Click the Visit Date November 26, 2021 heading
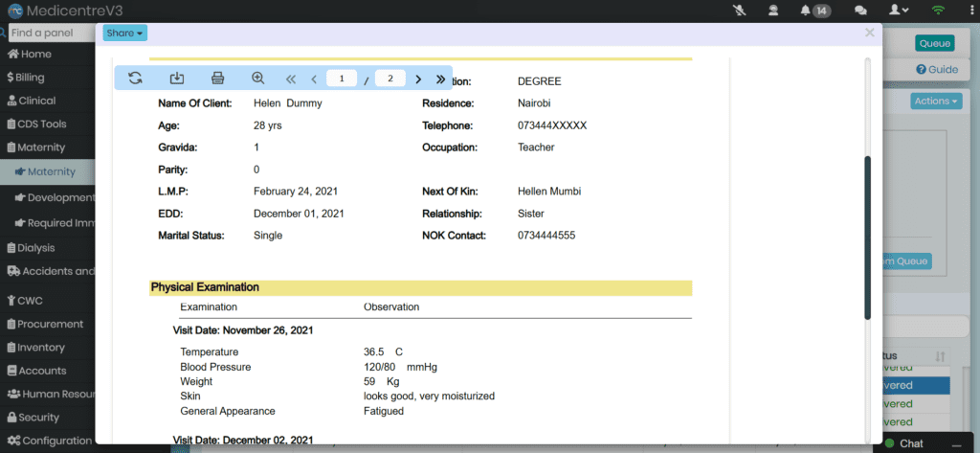Viewport: 980px width, 453px height. pyautogui.click(x=243, y=329)
